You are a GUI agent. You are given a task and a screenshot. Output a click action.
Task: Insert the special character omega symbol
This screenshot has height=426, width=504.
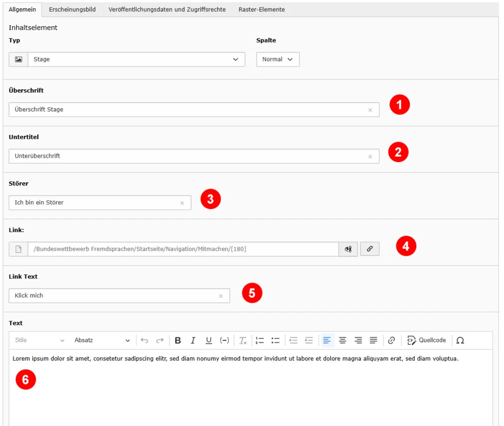point(460,340)
